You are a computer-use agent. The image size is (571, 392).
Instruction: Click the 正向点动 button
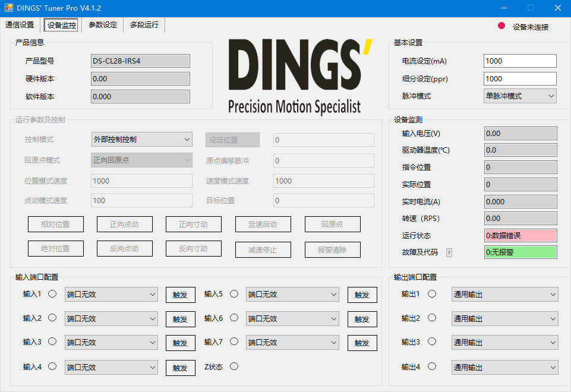[125, 224]
